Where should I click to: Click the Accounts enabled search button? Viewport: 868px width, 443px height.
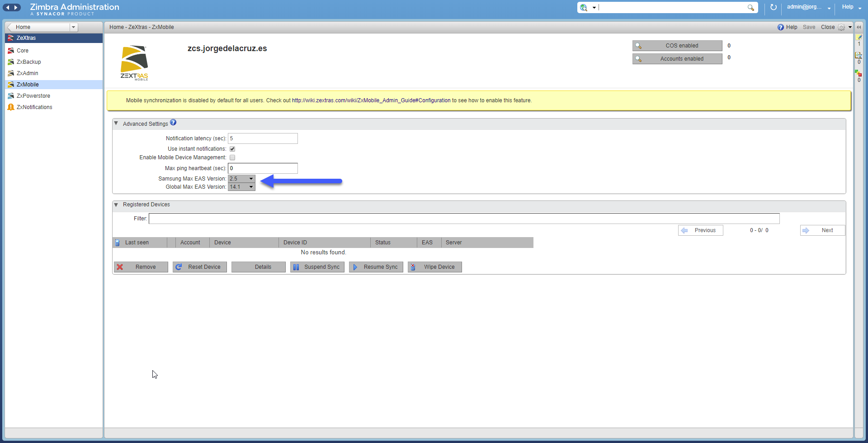(677, 59)
